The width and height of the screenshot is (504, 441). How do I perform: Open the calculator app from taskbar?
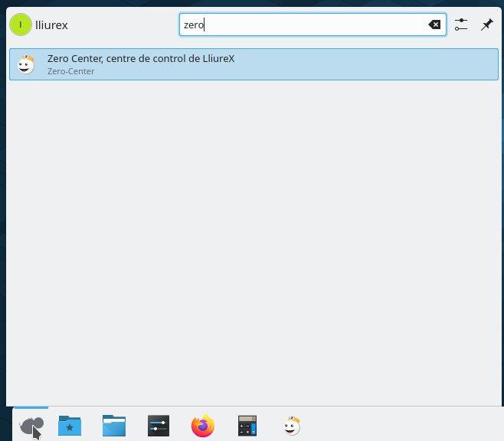pyautogui.click(x=247, y=426)
